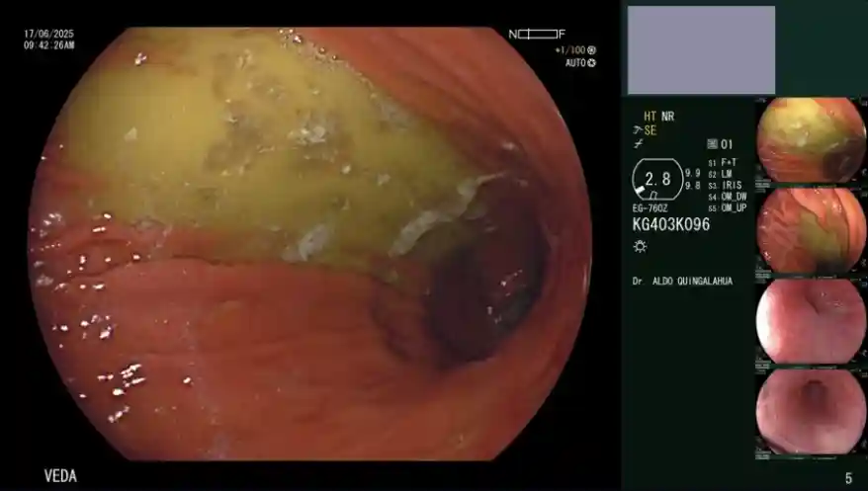Screen dimensions: 868x491
Task: Click the light source sun icon
Action: [640, 244]
